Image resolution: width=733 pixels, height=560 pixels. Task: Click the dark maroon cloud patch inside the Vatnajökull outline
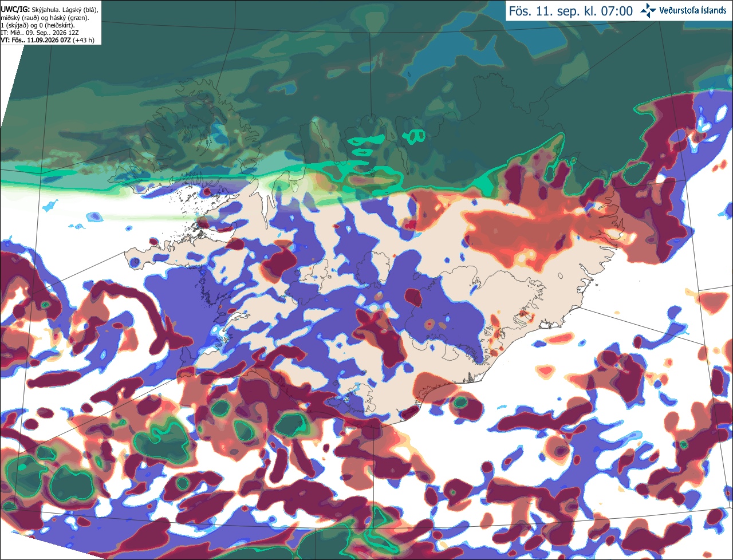tap(414, 296)
